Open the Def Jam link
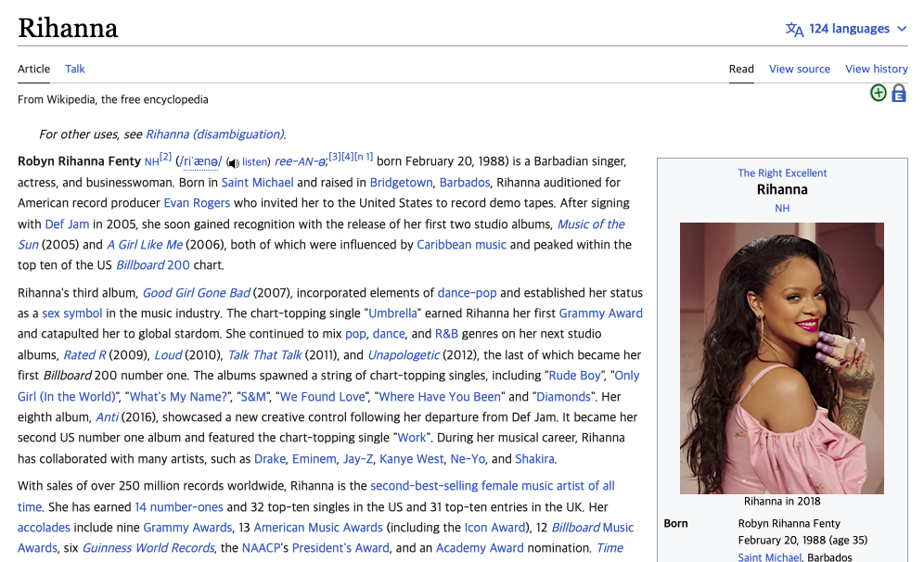The width and height of the screenshot is (924, 562). coord(67,224)
